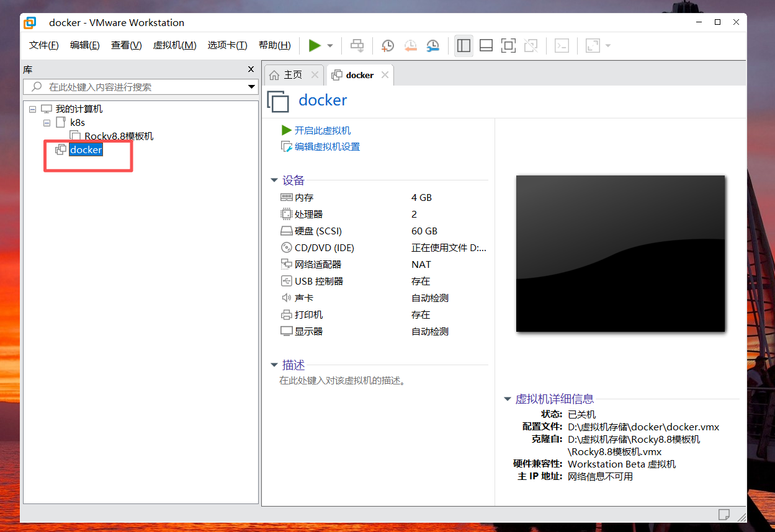
Task: Click the 4 GB memory value
Action: tap(421, 198)
